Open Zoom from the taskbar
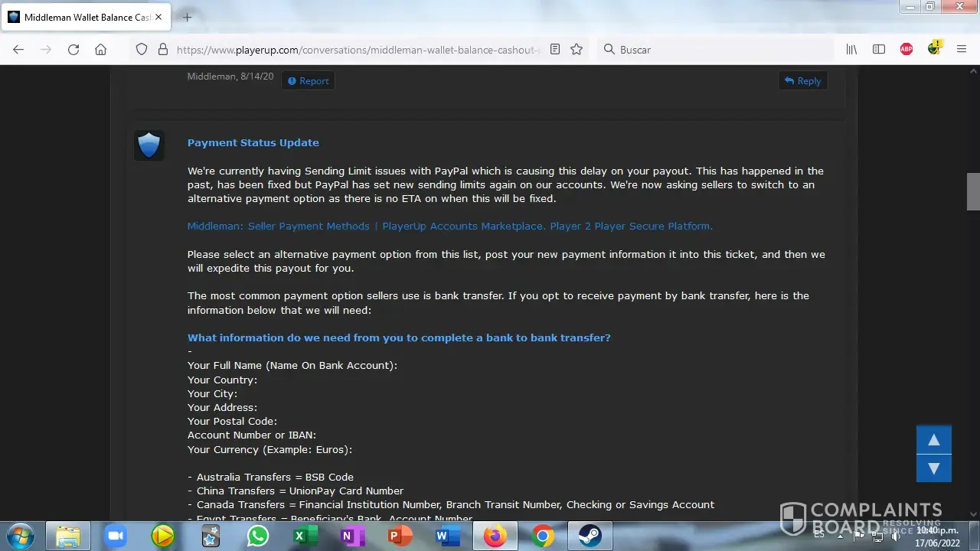This screenshot has width=980, height=551. (115, 536)
